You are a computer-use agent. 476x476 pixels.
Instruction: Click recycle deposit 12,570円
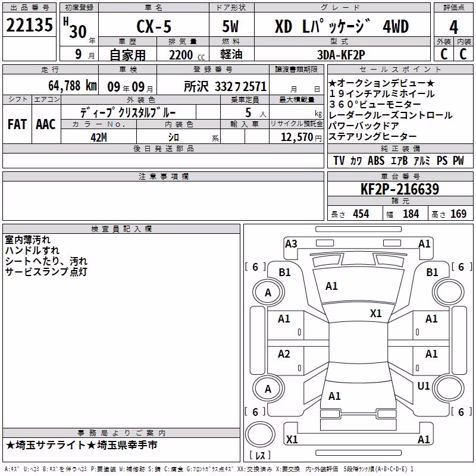pos(301,137)
